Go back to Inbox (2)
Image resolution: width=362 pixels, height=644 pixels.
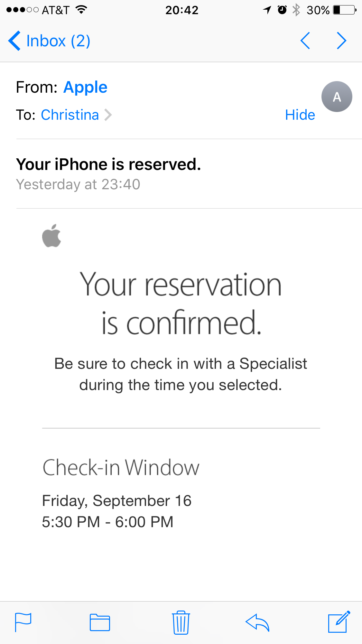(x=49, y=41)
